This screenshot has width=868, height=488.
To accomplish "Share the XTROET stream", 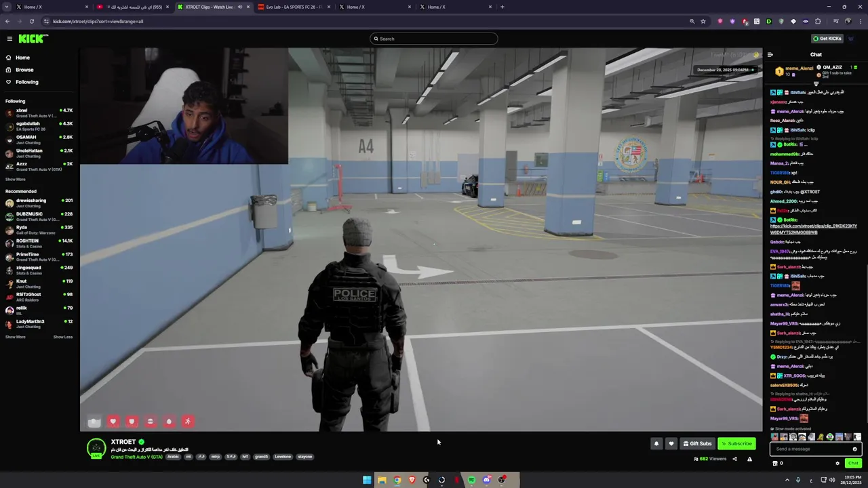I will pyautogui.click(x=734, y=459).
